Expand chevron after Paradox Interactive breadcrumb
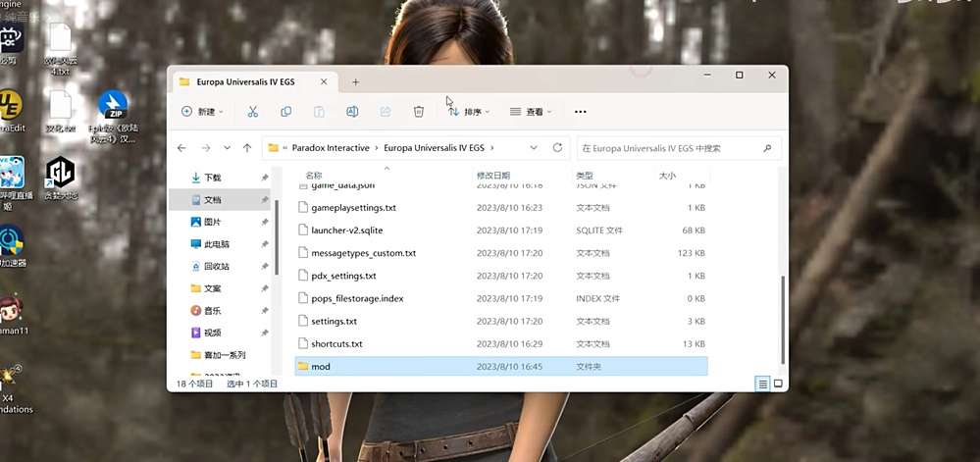 point(377,148)
